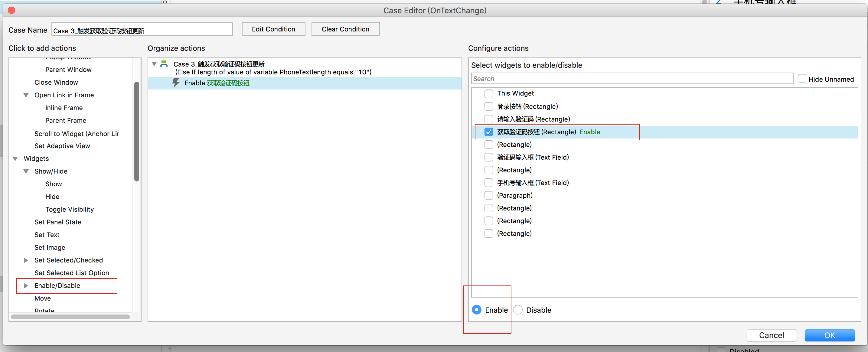This screenshot has width=868, height=352.
Task: Check the This Widget checkbox
Action: point(488,93)
